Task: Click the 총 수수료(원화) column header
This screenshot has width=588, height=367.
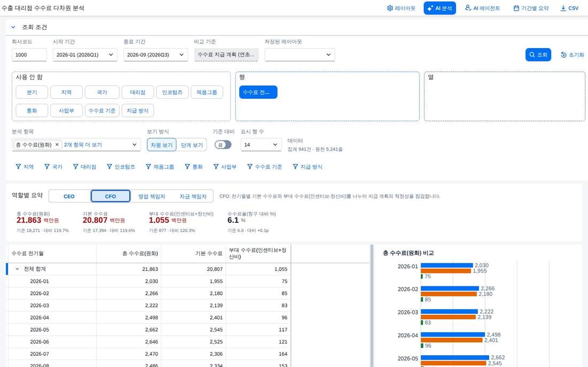Action: pos(129,253)
